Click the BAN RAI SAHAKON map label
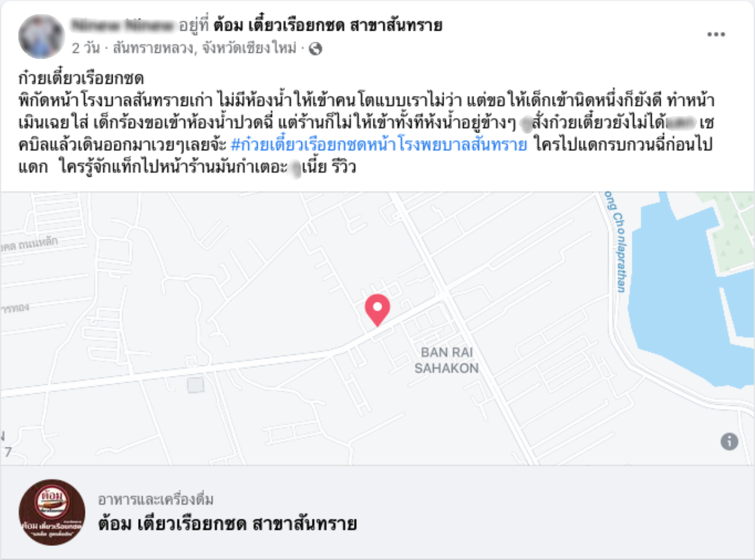 447,360
